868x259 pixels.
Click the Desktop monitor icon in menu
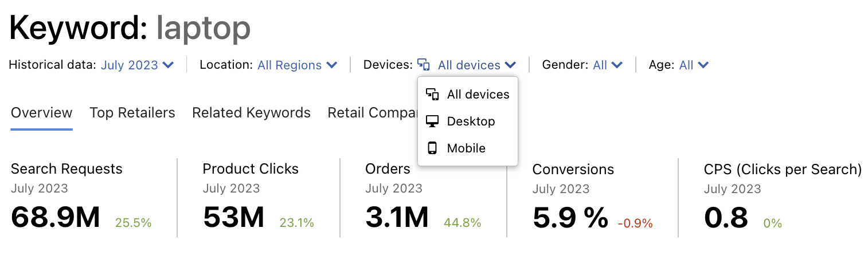[432, 121]
